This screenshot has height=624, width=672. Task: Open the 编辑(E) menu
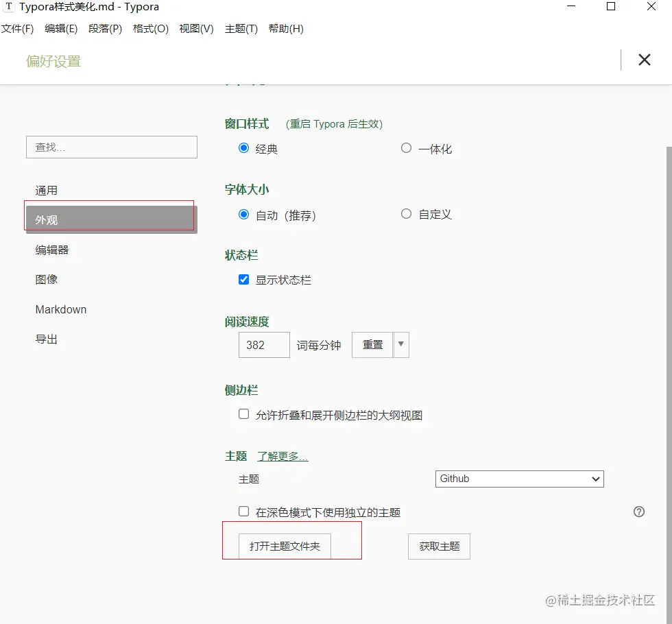(61, 29)
